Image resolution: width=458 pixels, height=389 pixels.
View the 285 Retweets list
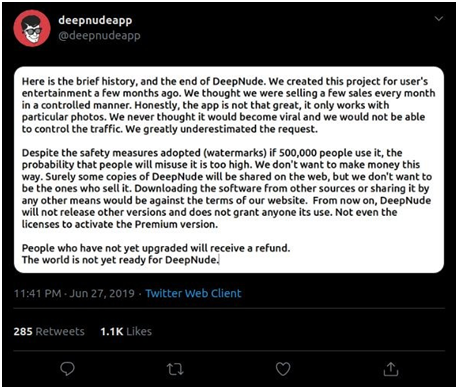(49, 331)
